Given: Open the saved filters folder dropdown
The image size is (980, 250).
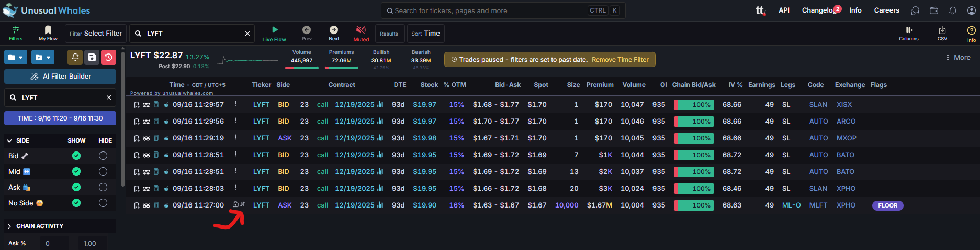Looking at the screenshot, I should coord(16,57).
